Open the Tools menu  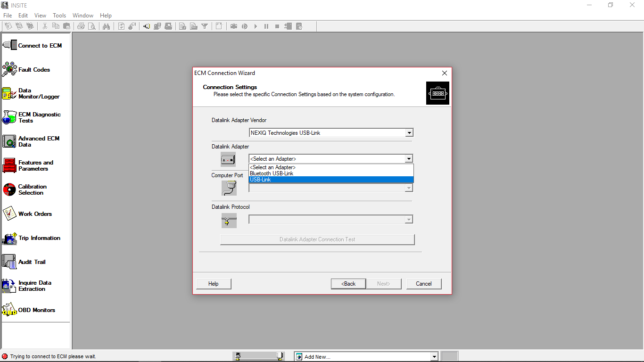click(x=59, y=16)
